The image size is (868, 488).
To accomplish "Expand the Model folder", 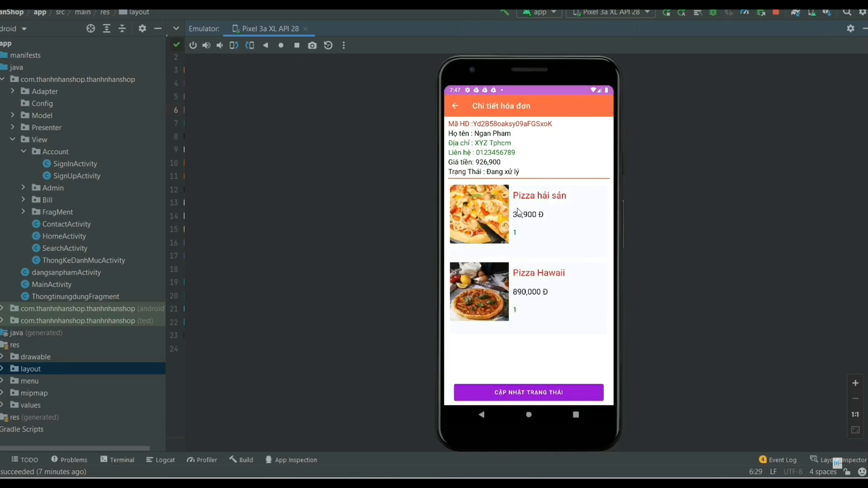I will (x=13, y=115).
